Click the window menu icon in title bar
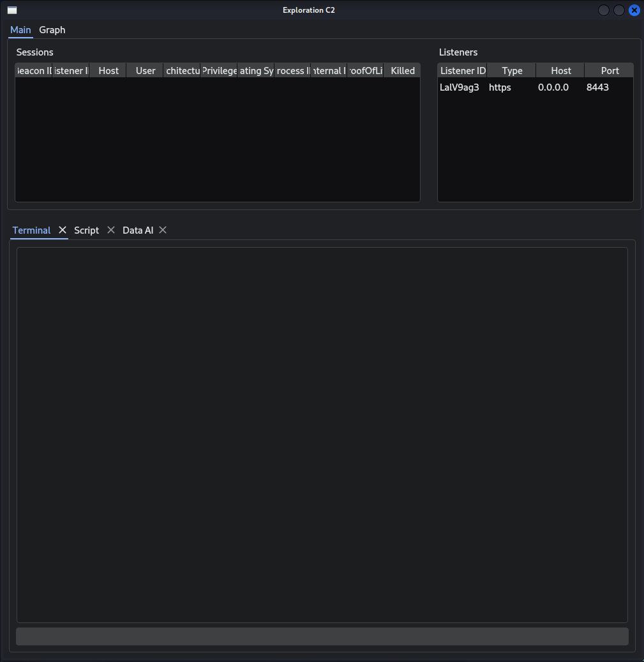Screen dimensions: 644x662 pos(12,10)
